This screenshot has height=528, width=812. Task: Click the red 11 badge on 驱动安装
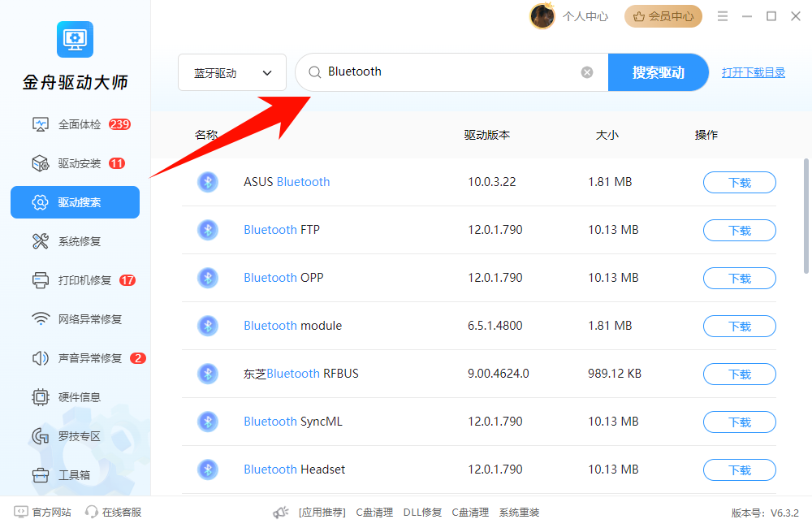[x=117, y=164]
